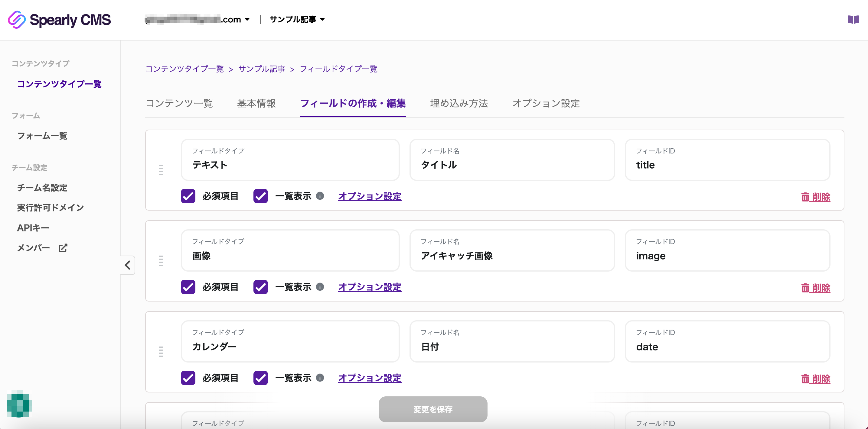Select the フィールドの作成・編集 tab
The image size is (868, 429).
(353, 103)
